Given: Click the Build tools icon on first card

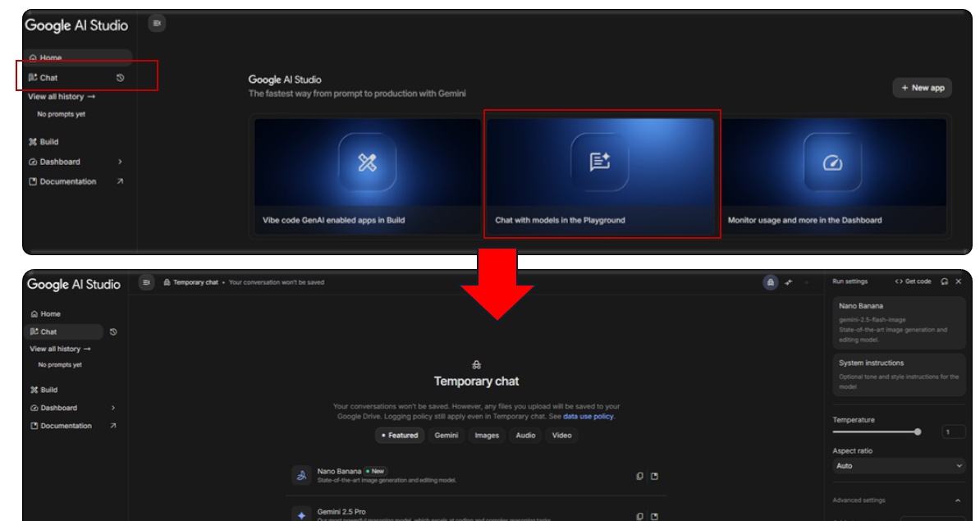Looking at the screenshot, I should coord(368,162).
